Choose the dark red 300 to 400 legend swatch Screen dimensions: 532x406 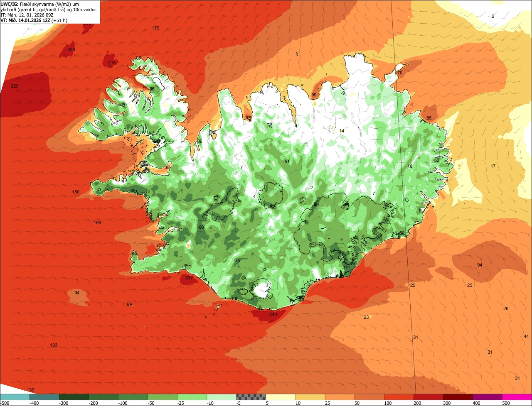[458, 397]
